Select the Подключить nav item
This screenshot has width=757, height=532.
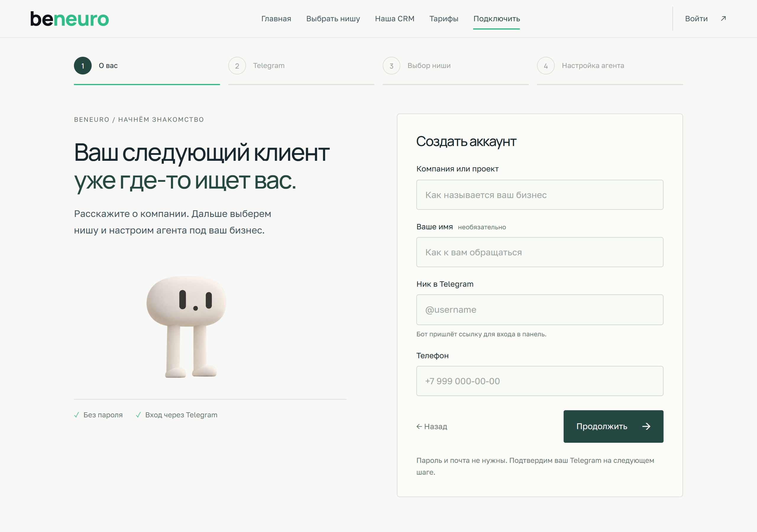(496, 19)
